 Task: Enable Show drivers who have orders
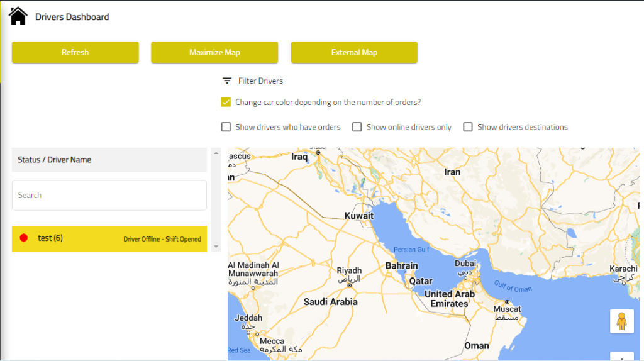tap(226, 127)
